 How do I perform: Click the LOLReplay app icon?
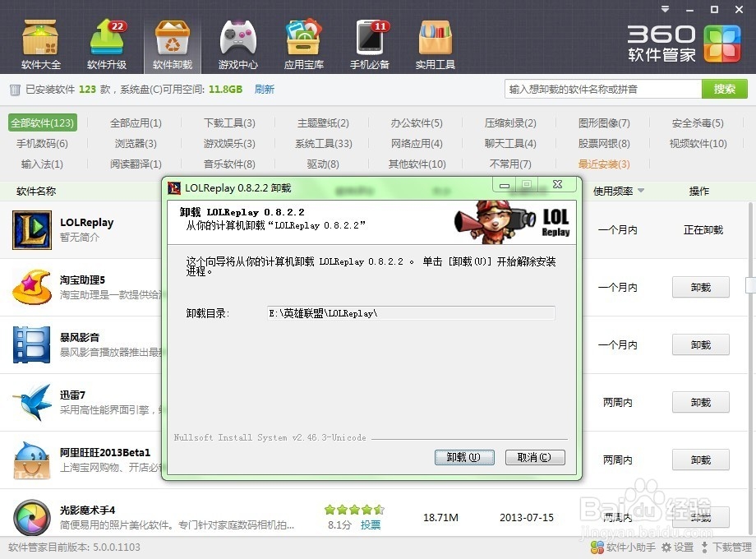[32, 230]
